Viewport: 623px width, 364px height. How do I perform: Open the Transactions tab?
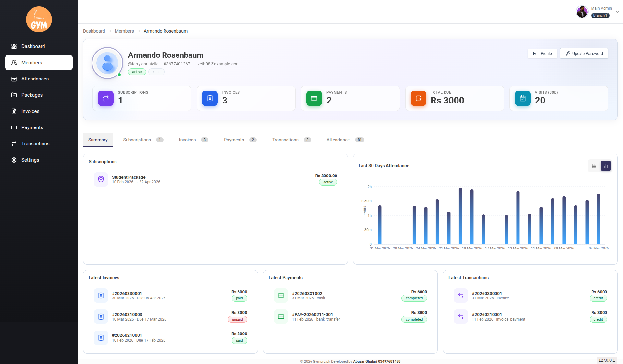[x=285, y=140]
